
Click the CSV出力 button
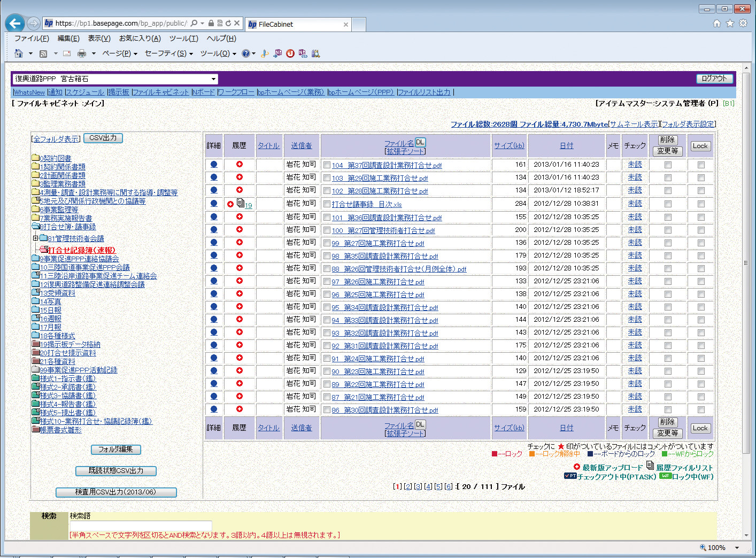click(103, 138)
